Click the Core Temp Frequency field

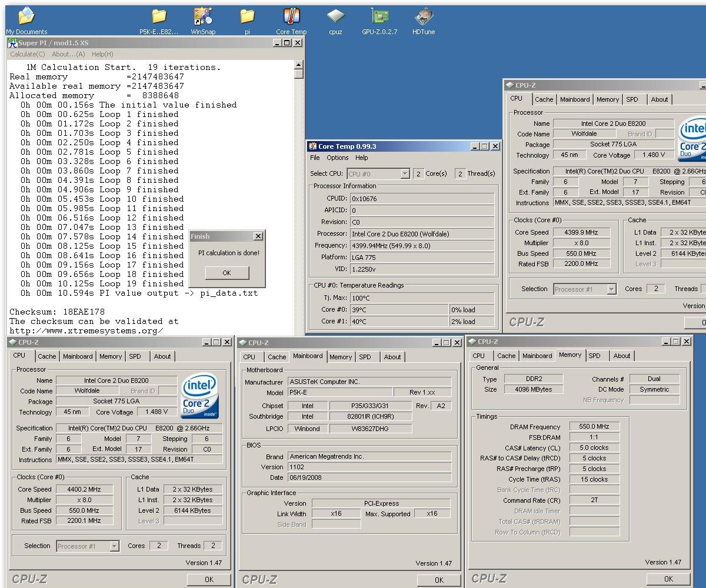[x=422, y=245]
